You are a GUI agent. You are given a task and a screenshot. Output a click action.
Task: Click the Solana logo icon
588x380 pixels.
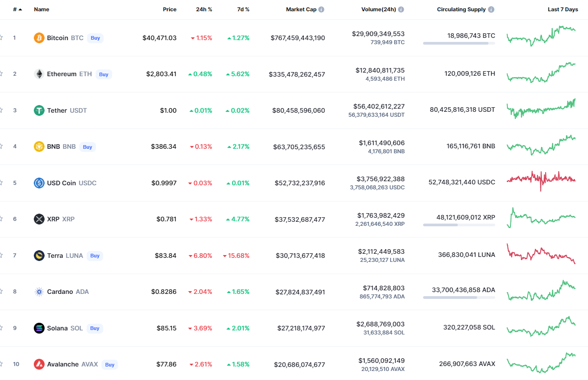(39, 328)
